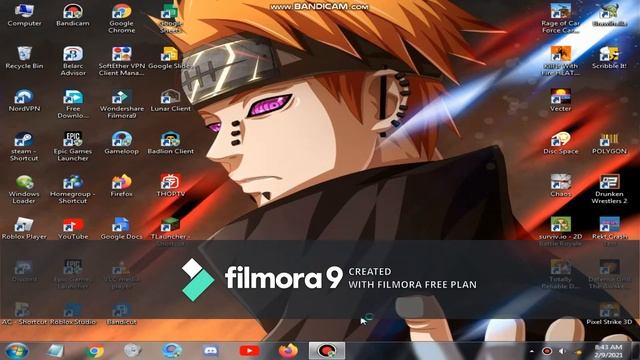Select the Recycle Bin icon
This screenshot has height=360, width=640.
pos(24,58)
